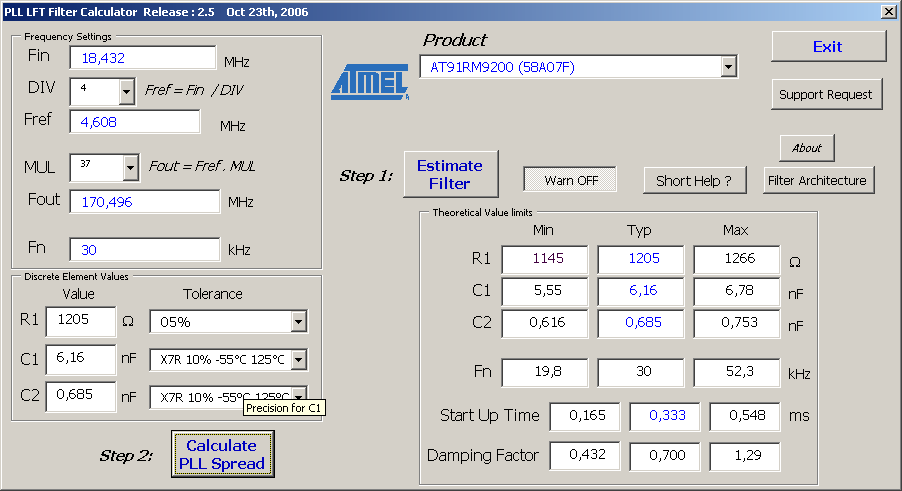Click the R1 value field 1205 in Discrete Elements
Screen dimensions: 902x491
(x=81, y=321)
